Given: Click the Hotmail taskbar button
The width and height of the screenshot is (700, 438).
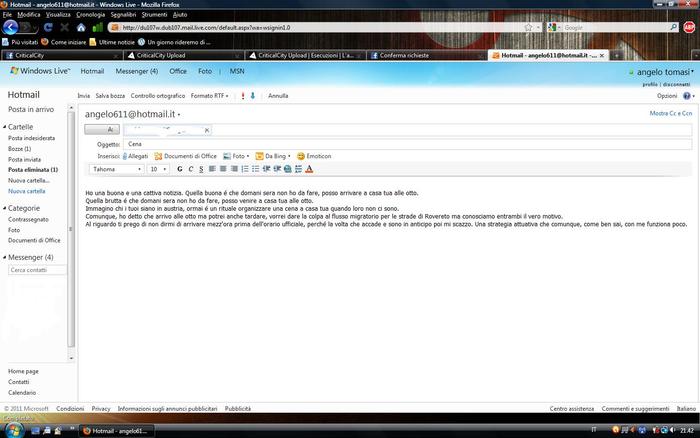Looking at the screenshot, I should pyautogui.click(x=118, y=431).
